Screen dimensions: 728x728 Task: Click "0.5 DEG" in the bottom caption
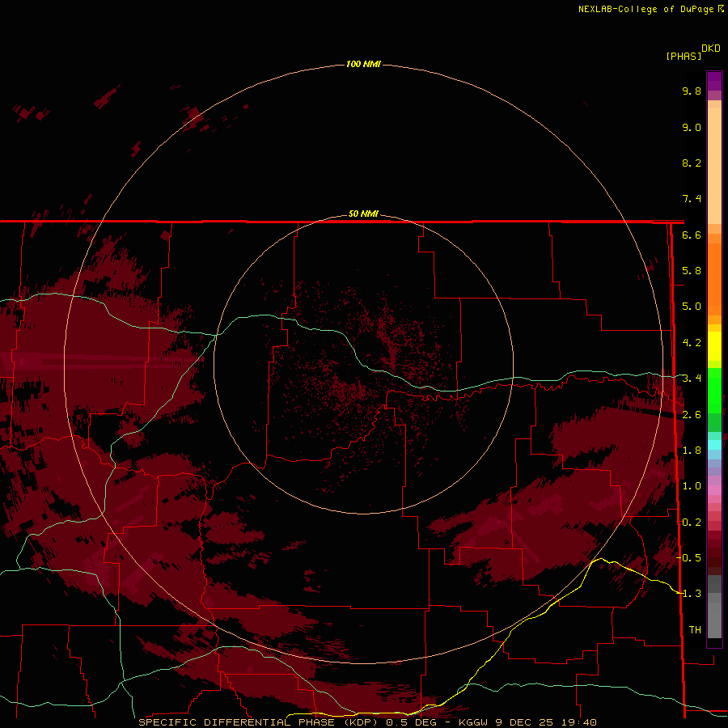point(412,722)
